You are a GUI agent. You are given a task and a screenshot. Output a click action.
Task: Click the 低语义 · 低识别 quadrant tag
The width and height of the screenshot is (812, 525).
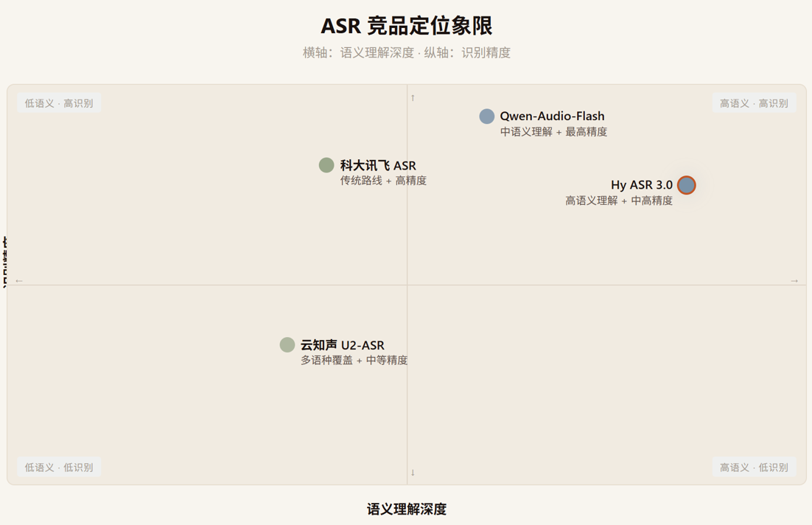pyautogui.click(x=59, y=467)
